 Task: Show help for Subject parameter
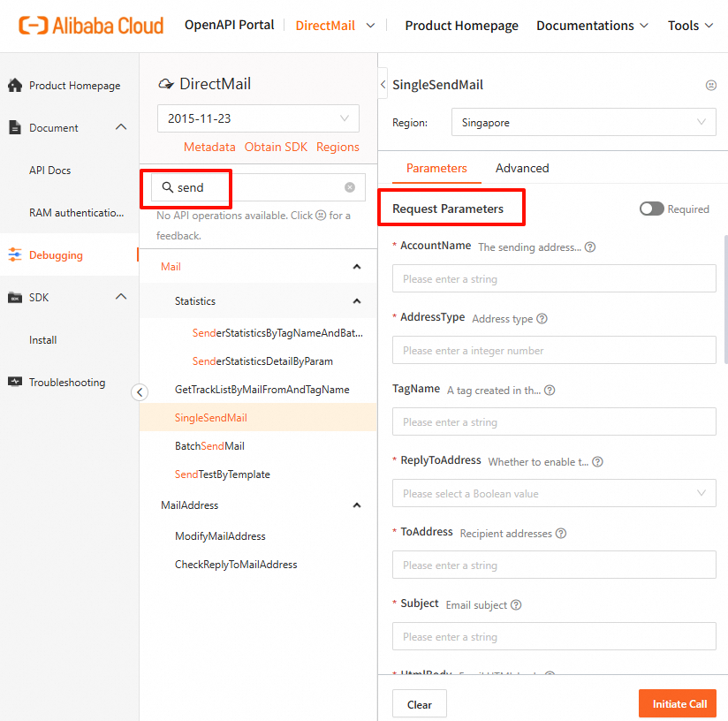(516, 605)
